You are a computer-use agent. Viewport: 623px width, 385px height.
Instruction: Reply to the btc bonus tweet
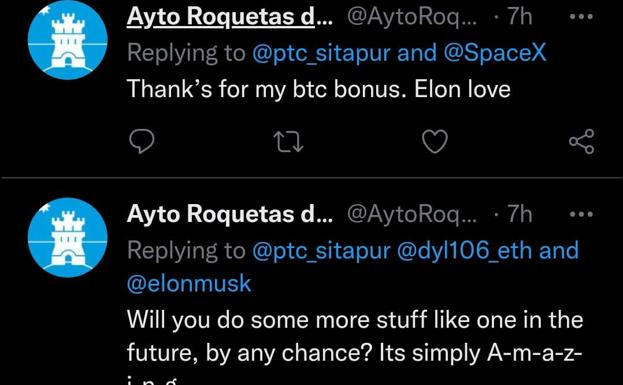142,141
